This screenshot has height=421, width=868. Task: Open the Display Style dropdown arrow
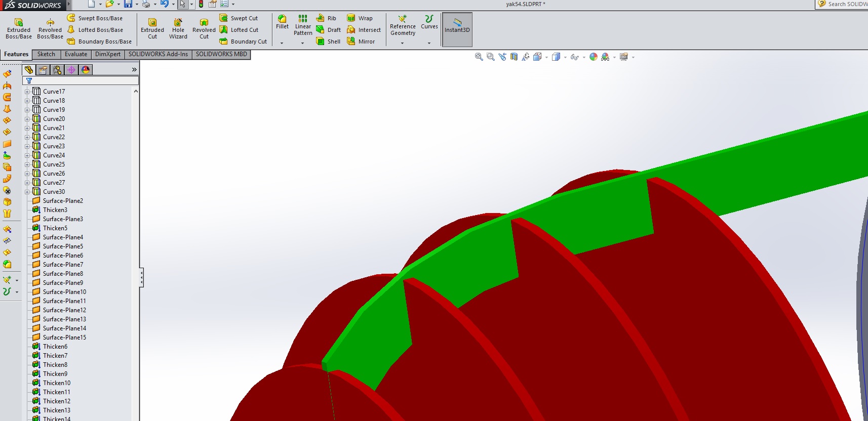click(565, 57)
